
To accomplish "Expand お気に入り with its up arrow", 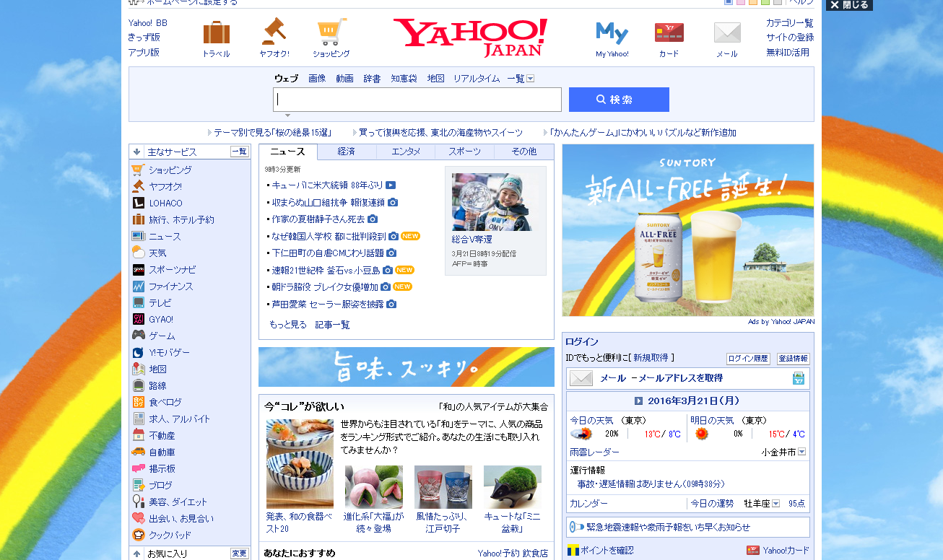I will [136, 554].
